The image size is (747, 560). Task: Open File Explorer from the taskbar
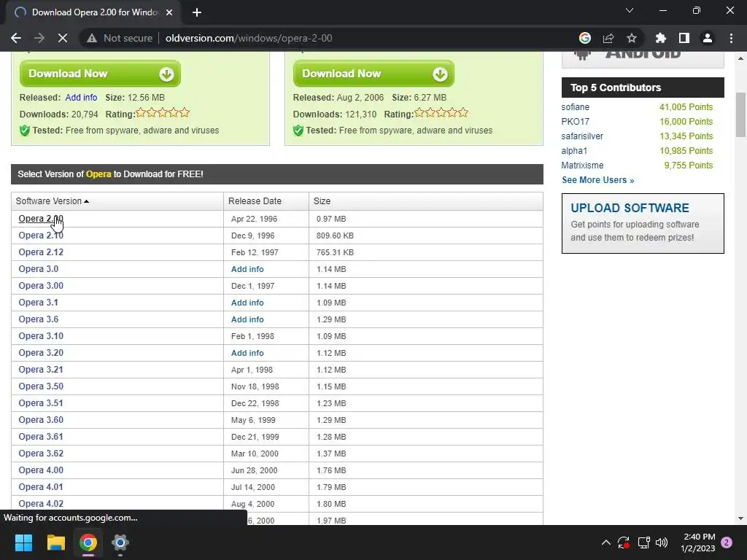coord(55,542)
